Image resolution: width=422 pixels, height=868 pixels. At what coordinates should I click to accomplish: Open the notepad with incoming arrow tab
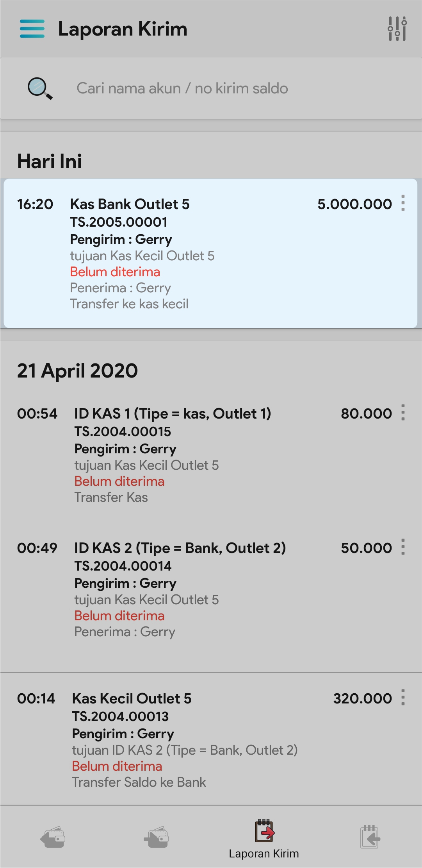click(369, 838)
